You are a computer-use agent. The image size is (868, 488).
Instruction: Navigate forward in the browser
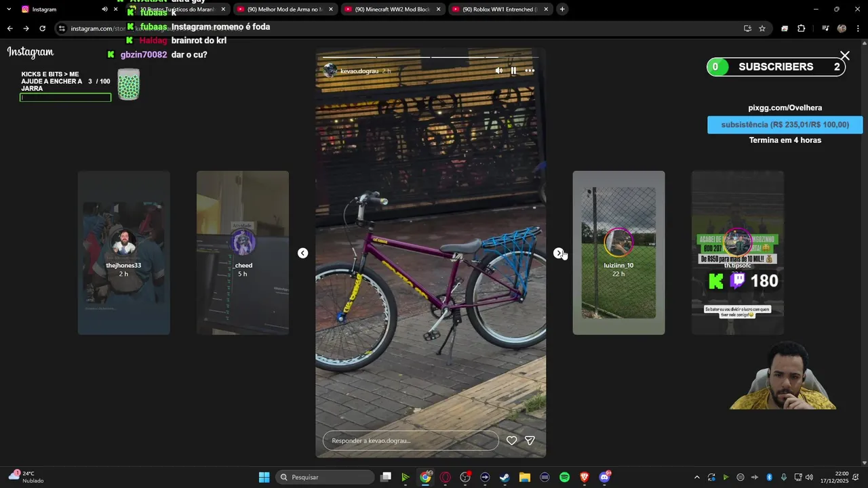(x=26, y=28)
